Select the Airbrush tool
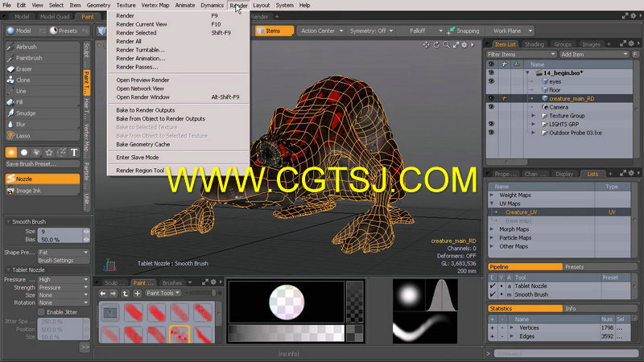Viewport: 644px width, 362px height. (43, 47)
